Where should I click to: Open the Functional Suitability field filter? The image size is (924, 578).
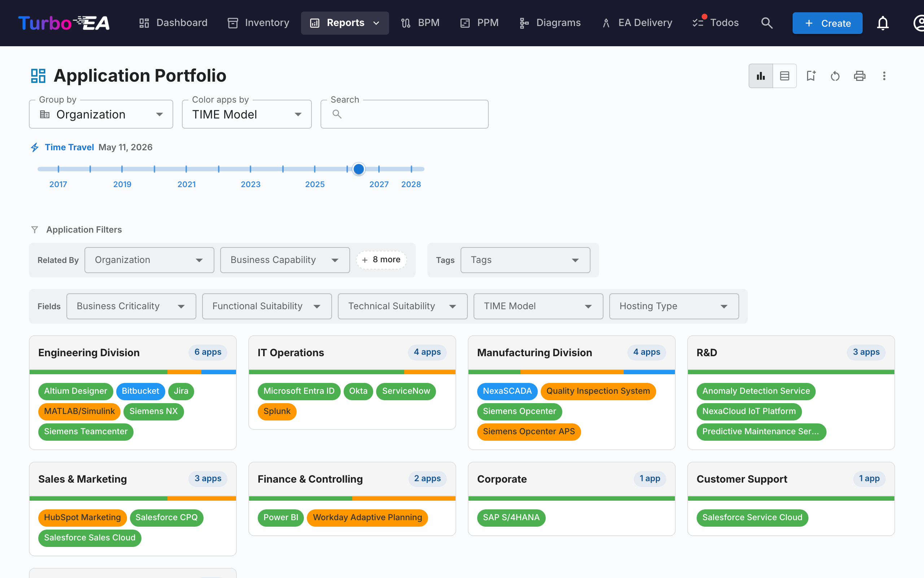pyautogui.click(x=267, y=306)
